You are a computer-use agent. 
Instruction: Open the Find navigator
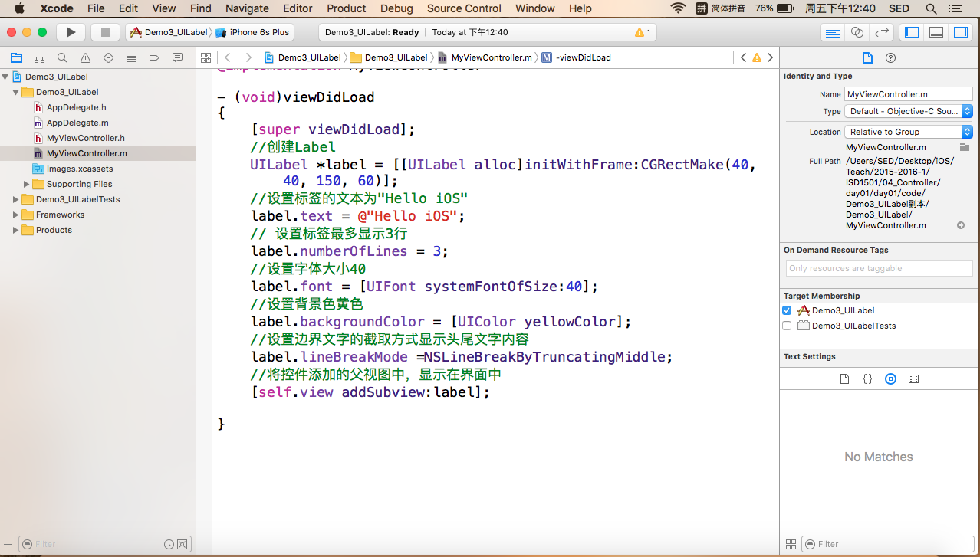62,57
